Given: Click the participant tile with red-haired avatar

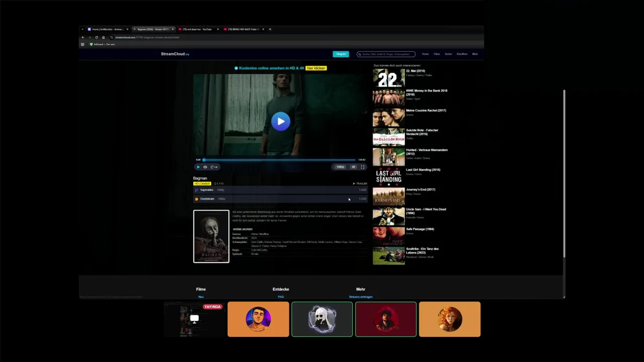Looking at the screenshot, I should tap(450, 319).
